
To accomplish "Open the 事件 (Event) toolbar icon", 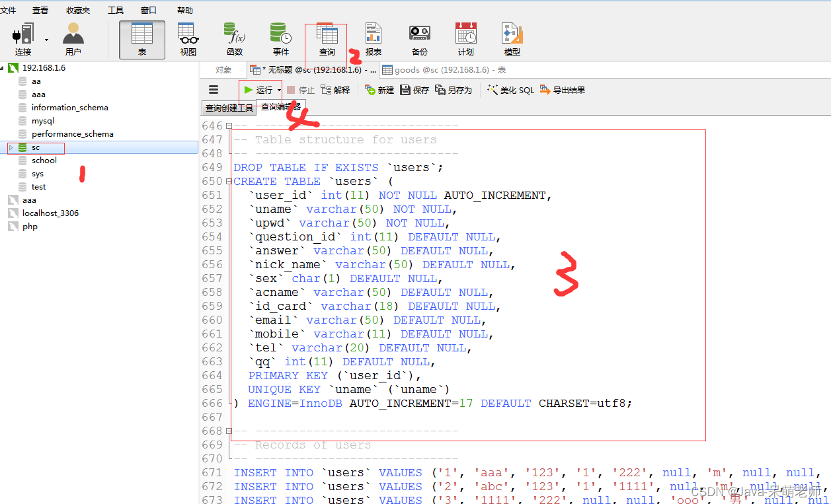I will [x=281, y=40].
